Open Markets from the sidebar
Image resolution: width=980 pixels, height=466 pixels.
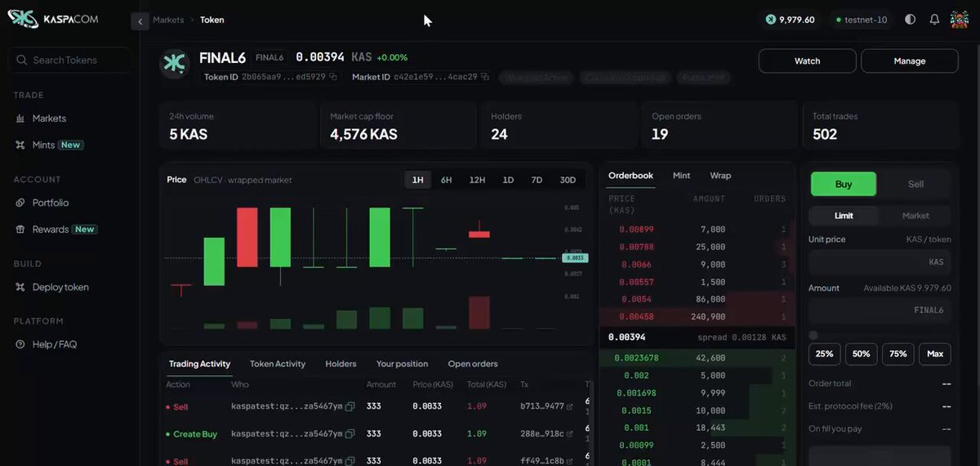(49, 119)
